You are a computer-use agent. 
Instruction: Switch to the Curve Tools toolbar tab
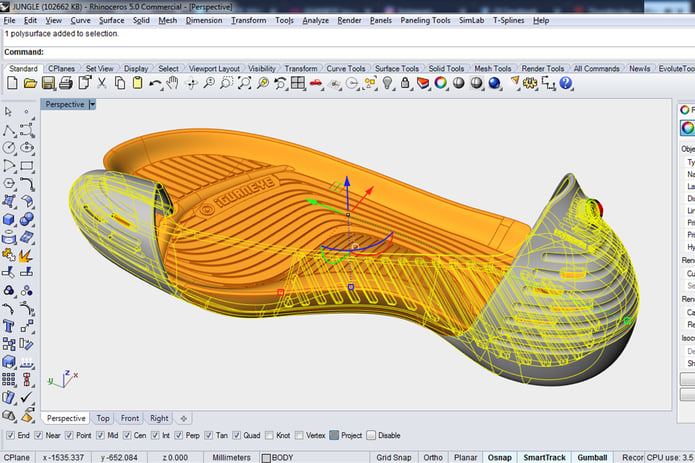pos(346,69)
